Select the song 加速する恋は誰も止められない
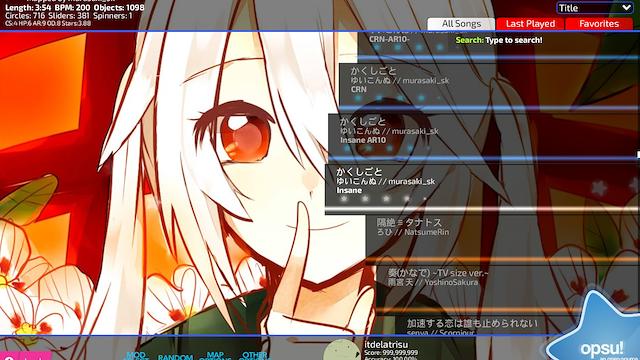640x360 pixels. tap(517, 325)
